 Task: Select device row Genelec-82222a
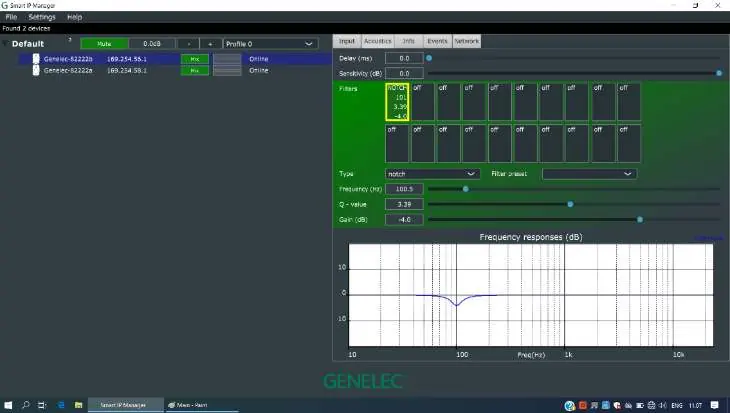coord(175,70)
